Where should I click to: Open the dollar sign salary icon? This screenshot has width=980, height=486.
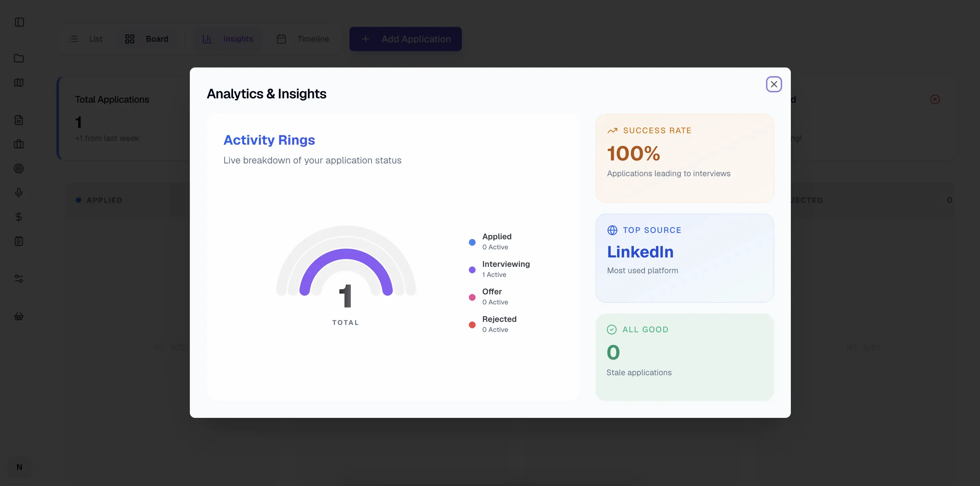19,217
